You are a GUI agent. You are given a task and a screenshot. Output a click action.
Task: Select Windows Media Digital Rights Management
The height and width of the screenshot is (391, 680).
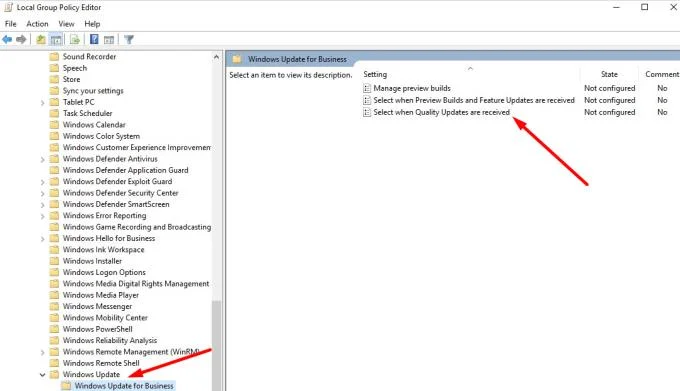(x=136, y=284)
